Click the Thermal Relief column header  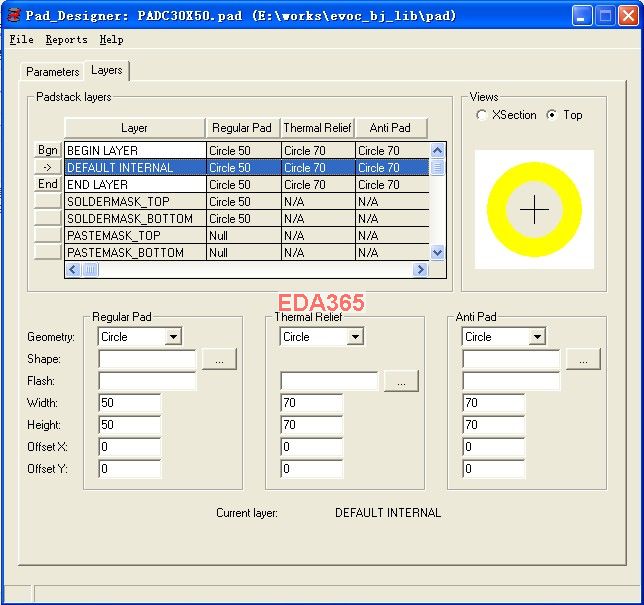(x=317, y=128)
